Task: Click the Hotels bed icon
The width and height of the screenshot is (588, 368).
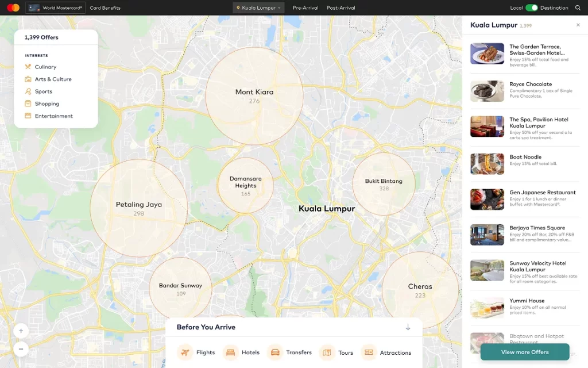Action: click(231, 352)
